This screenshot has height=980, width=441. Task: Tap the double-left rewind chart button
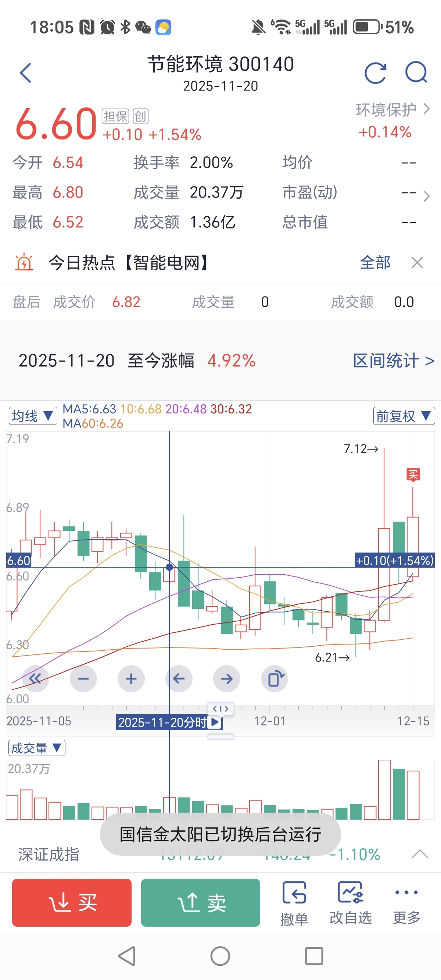36,679
